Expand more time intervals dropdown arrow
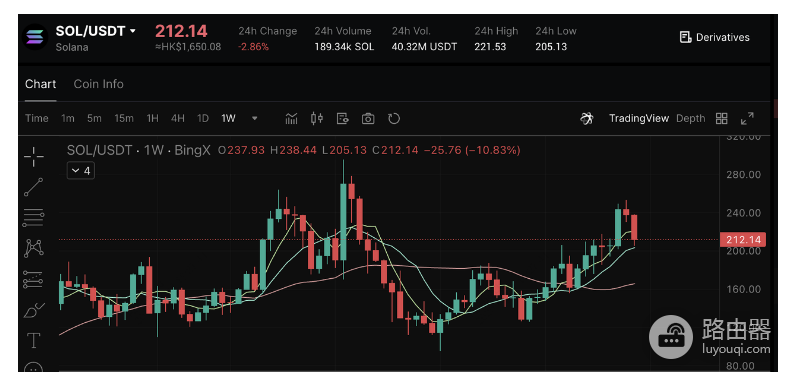 (255, 119)
